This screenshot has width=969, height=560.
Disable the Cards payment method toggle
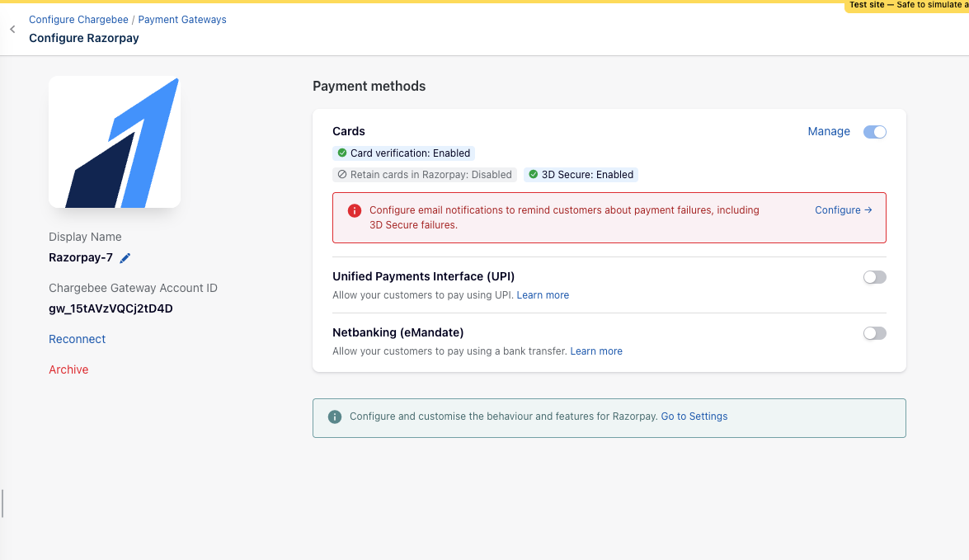click(x=874, y=132)
